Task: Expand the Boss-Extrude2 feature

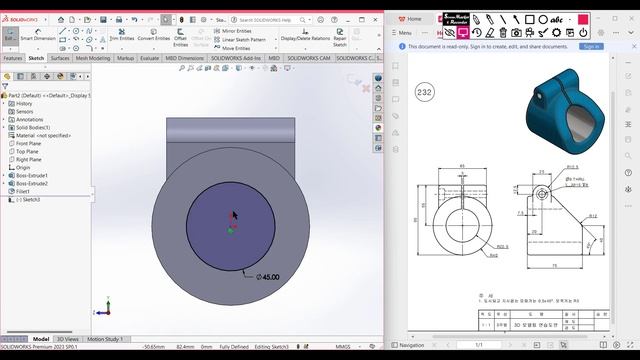Action: 4,184
